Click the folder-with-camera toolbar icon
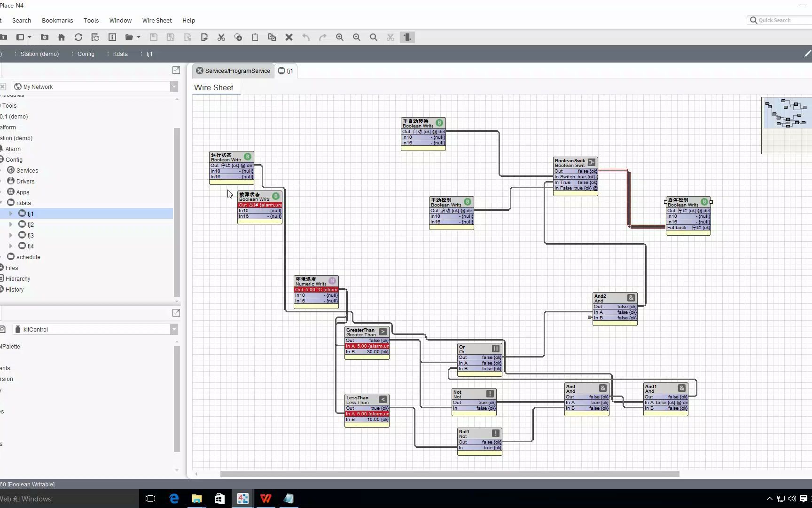812x508 pixels. (45, 37)
